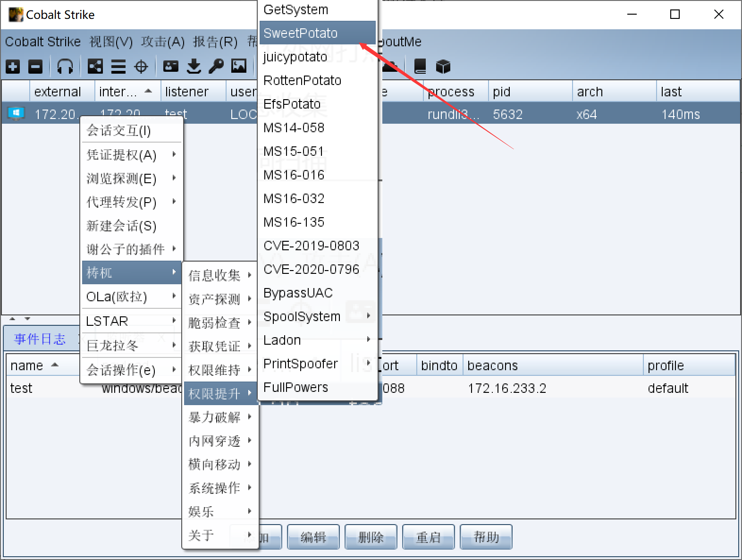Expand the 获取凭证 submenu
Screen dimensions: 742x560
click(x=220, y=346)
